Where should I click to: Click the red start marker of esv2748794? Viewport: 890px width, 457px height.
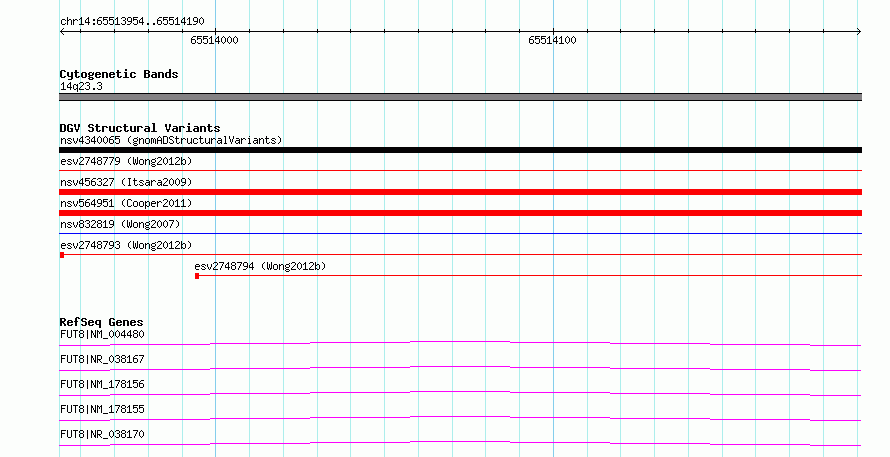click(x=197, y=276)
